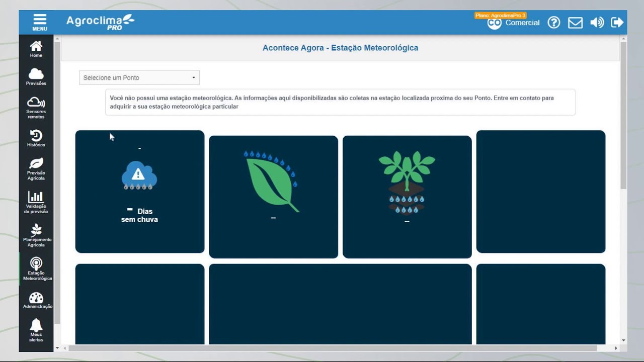Screen dimensions: 644x362
Task: Click the Acontece Agora - Estação Meteorológica heading
Action: 340,48
